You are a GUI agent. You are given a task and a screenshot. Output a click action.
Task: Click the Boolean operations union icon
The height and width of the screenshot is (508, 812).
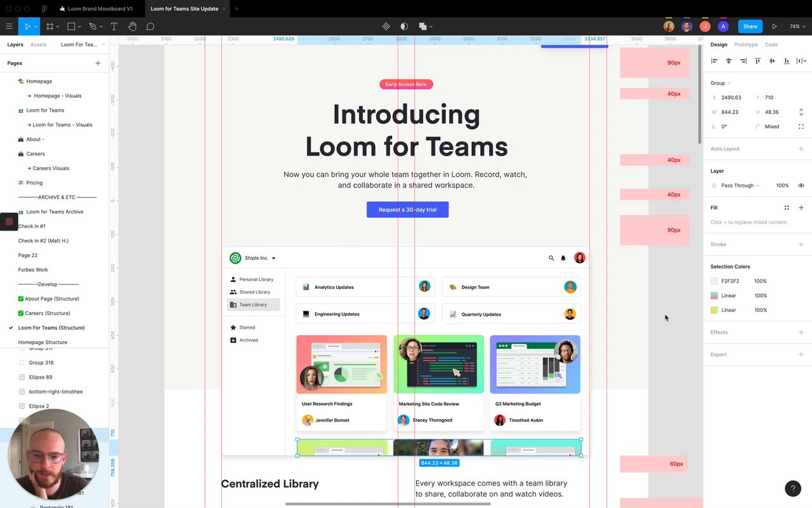click(x=422, y=27)
